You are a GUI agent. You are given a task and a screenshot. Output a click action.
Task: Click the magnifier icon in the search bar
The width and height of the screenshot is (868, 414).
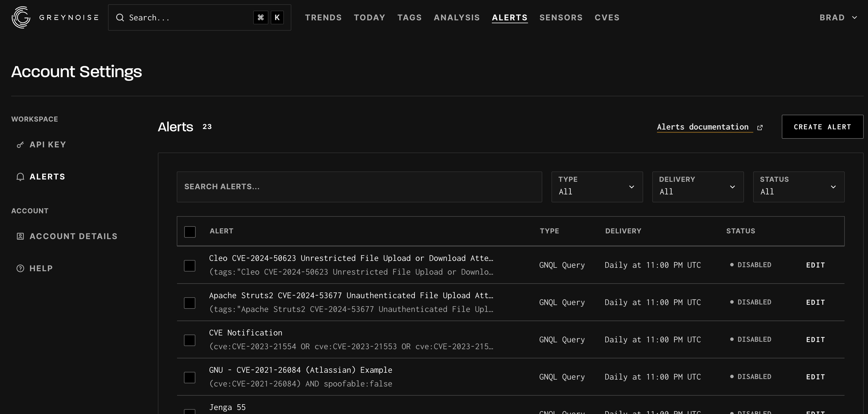120,17
